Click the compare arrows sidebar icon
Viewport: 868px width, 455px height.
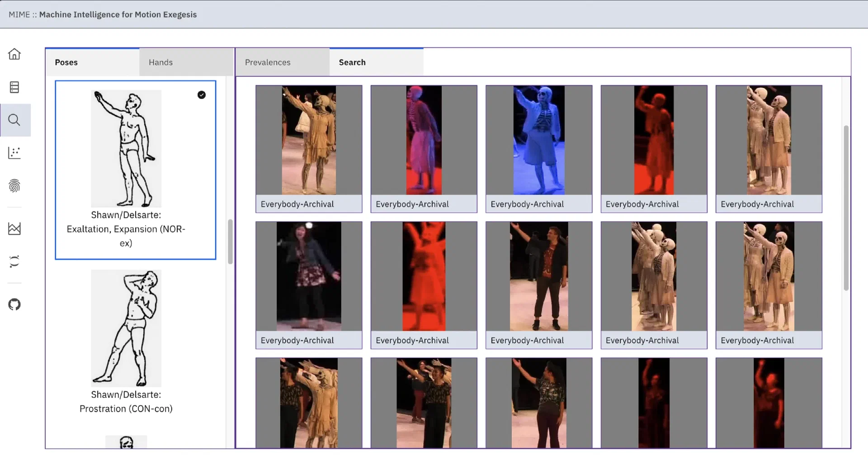click(x=14, y=261)
